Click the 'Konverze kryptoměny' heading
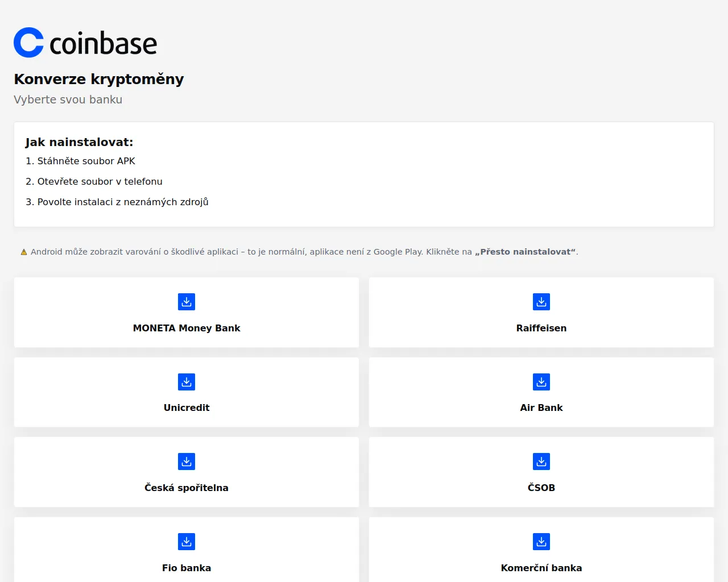The width and height of the screenshot is (728, 582). click(x=99, y=79)
